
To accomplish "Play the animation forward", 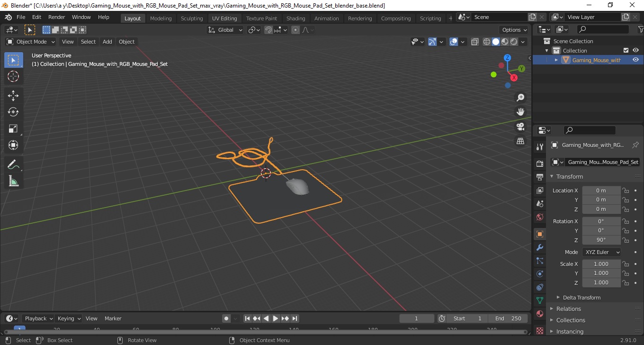I will click(x=276, y=318).
